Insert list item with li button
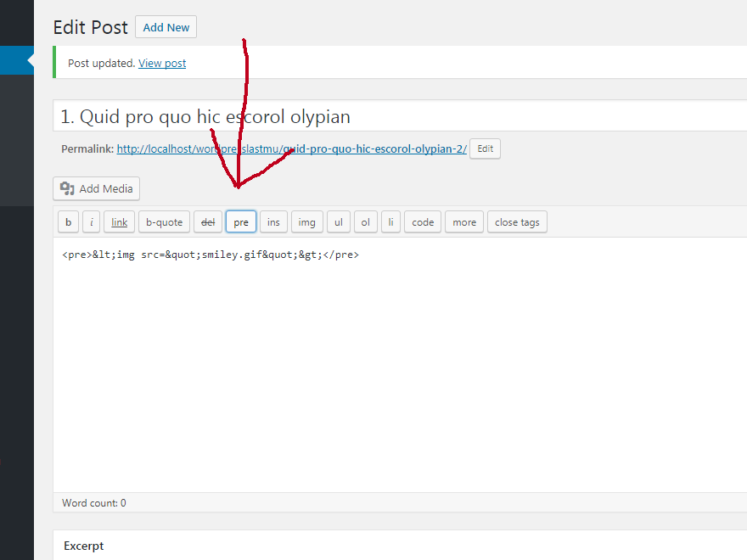This screenshot has width=747, height=560. pos(390,222)
